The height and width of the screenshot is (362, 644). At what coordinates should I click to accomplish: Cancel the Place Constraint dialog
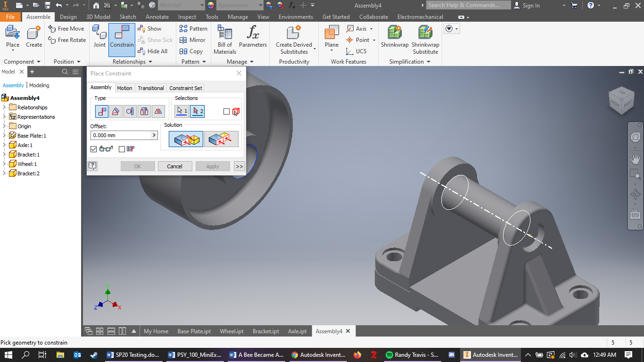[x=174, y=166]
